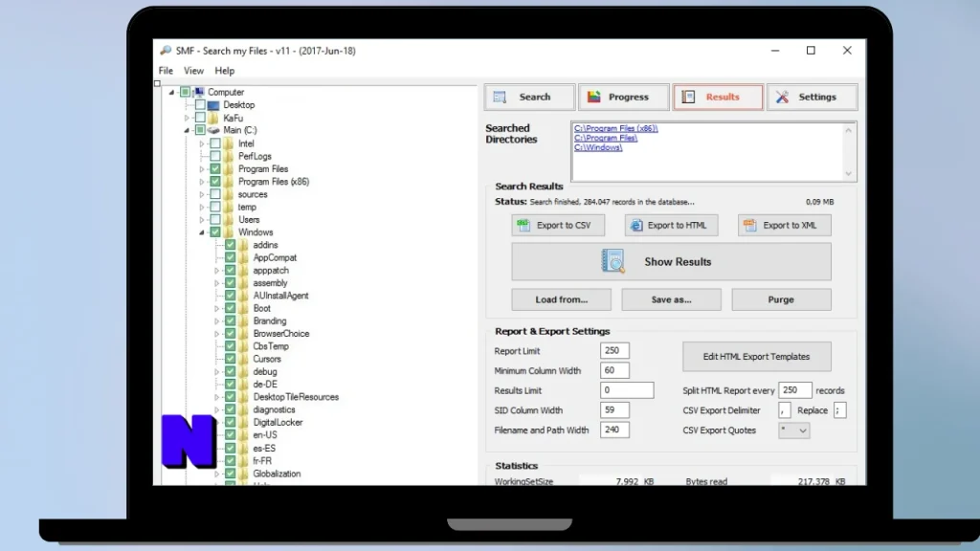Image resolution: width=980 pixels, height=551 pixels.
Task: Click the Replace character field
Action: coord(839,409)
